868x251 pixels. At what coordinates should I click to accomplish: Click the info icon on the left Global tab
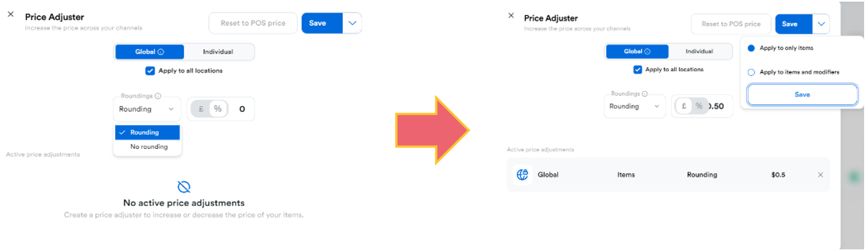161,52
